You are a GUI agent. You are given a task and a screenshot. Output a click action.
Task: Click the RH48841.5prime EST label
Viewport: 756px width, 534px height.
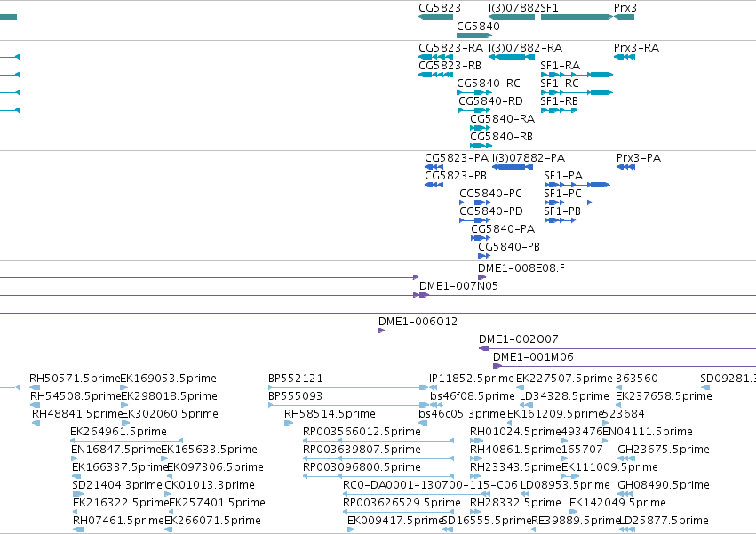[x=77, y=414]
